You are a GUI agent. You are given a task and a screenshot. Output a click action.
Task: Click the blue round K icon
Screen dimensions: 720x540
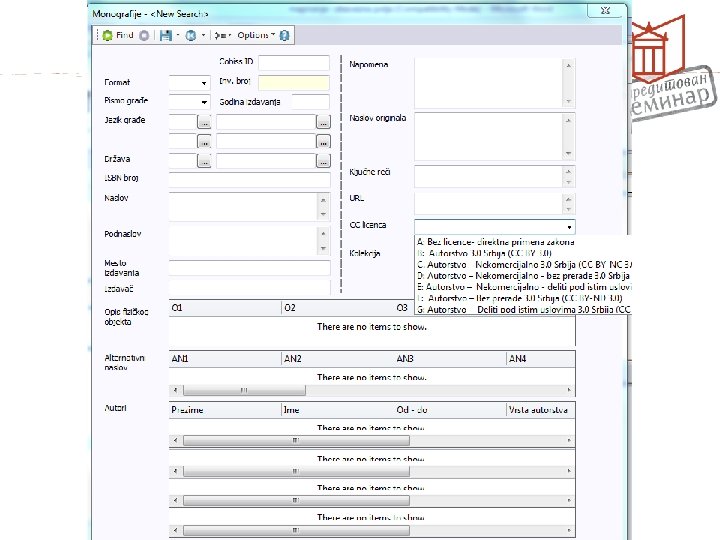[x=191, y=35]
